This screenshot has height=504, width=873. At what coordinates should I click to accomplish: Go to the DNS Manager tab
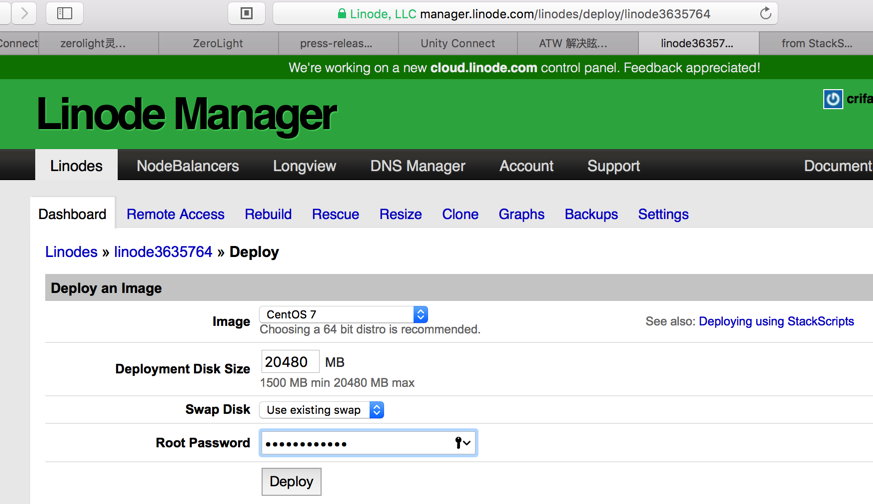[418, 166]
